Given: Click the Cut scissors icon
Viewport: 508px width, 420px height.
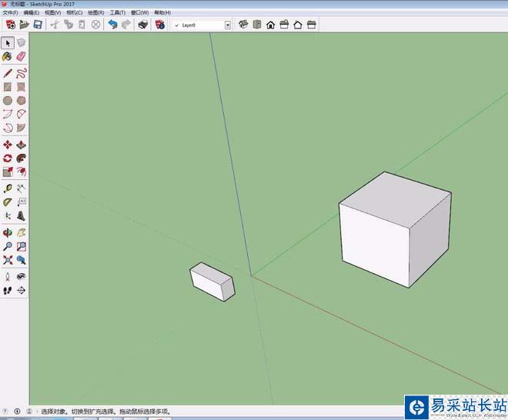Looking at the screenshot, I should point(55,25).
